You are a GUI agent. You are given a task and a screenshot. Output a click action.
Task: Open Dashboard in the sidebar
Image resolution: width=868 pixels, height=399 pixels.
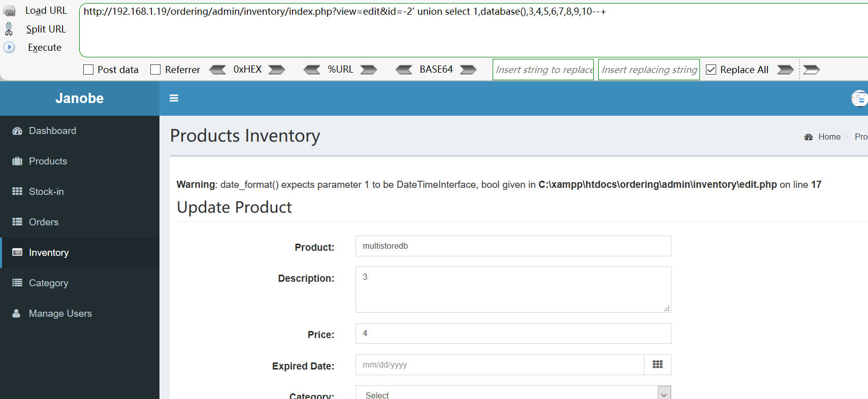(x=80, y=131)
